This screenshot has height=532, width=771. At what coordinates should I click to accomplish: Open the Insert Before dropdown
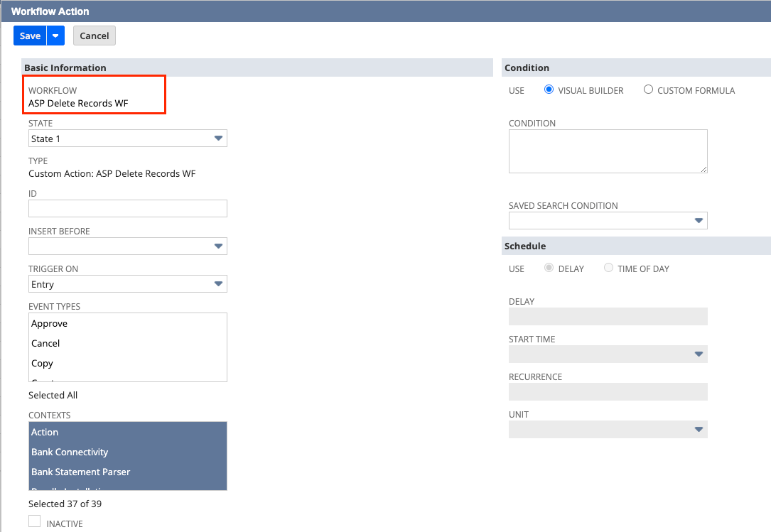coord(218,246)
